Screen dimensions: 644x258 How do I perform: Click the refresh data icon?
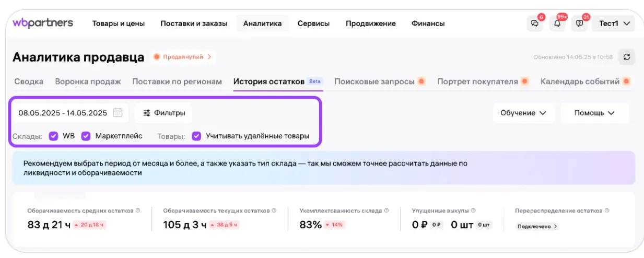627,57
